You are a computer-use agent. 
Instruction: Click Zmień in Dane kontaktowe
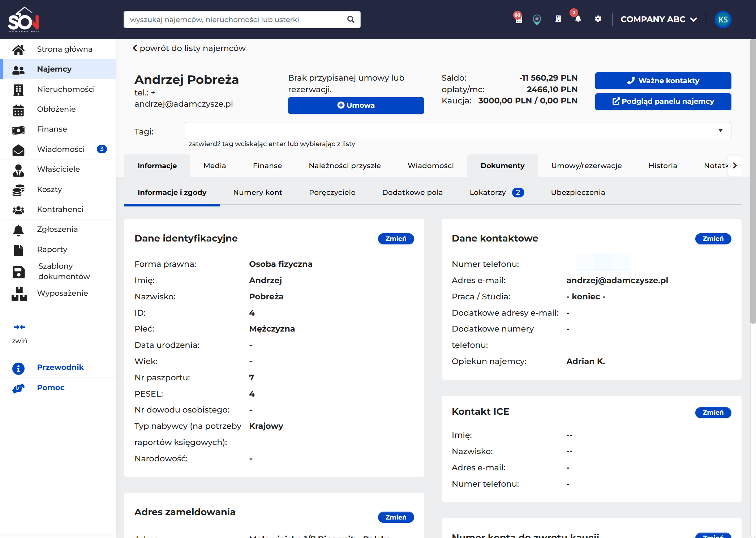(713, 239)
